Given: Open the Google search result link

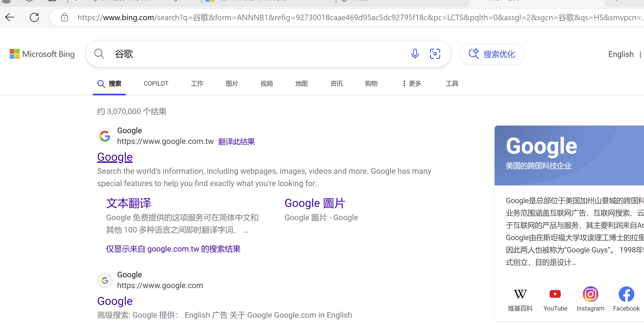Looking at the screenshot, I should 115,157.
